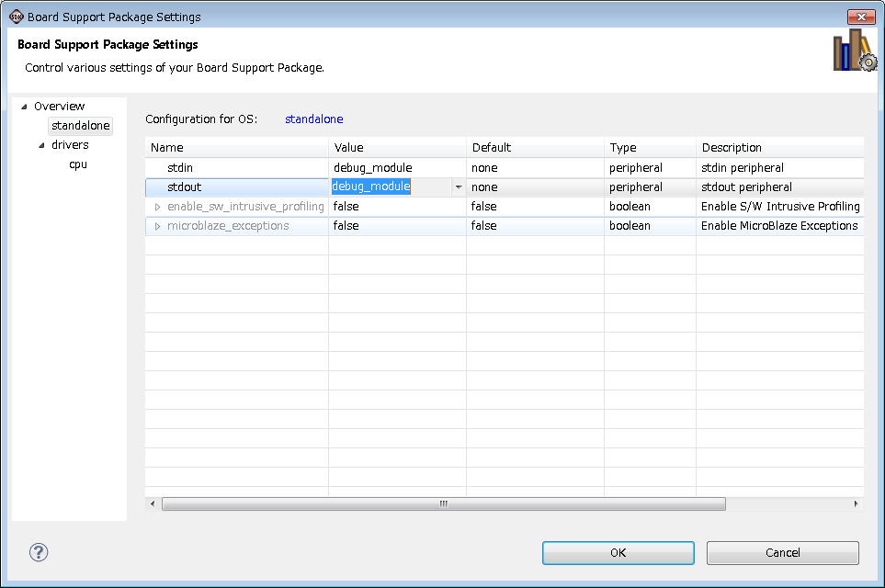Click the books and gear wizard icon
Screen dimensions: 885x588
(x=854, y=51)
